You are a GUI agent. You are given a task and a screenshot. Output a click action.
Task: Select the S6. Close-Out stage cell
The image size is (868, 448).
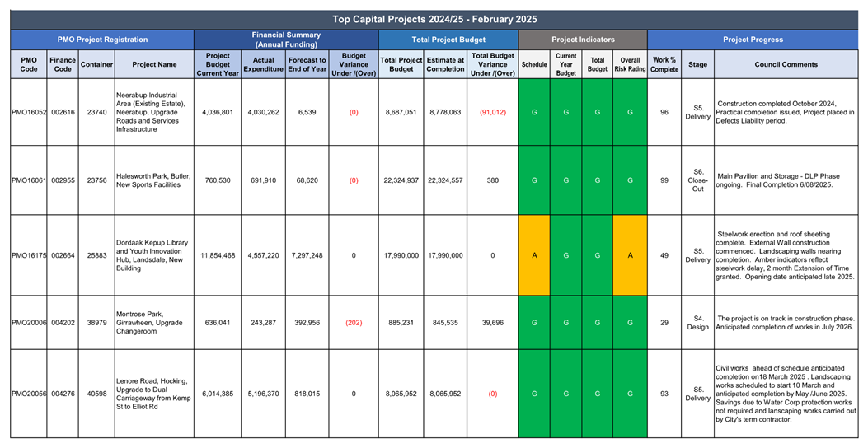pos(697,180)
